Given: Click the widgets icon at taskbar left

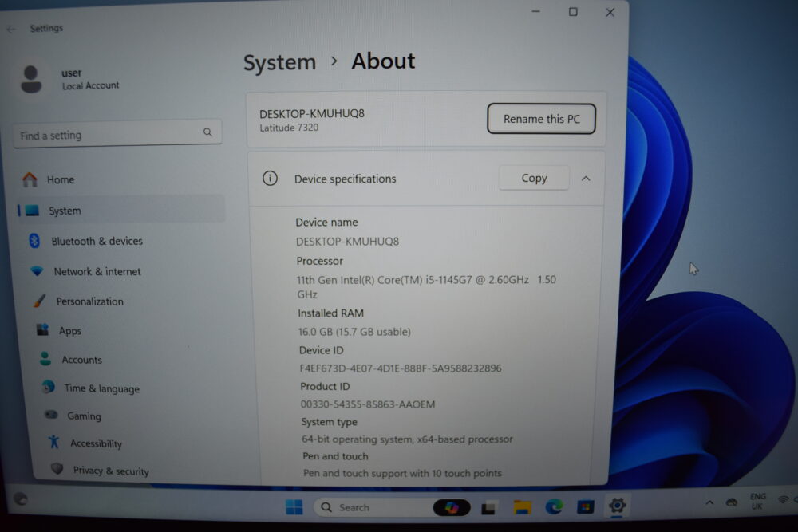Looking at the screenshot, I should tap(21, 499).
